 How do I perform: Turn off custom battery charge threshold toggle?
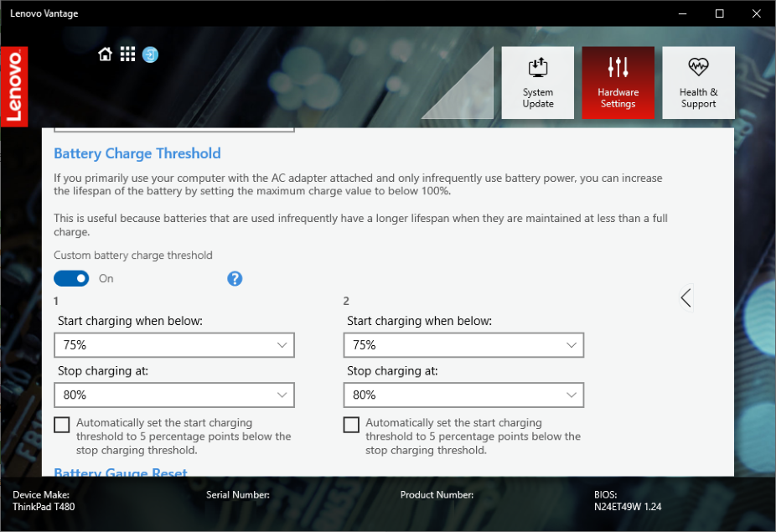click(x=71, y=279)
